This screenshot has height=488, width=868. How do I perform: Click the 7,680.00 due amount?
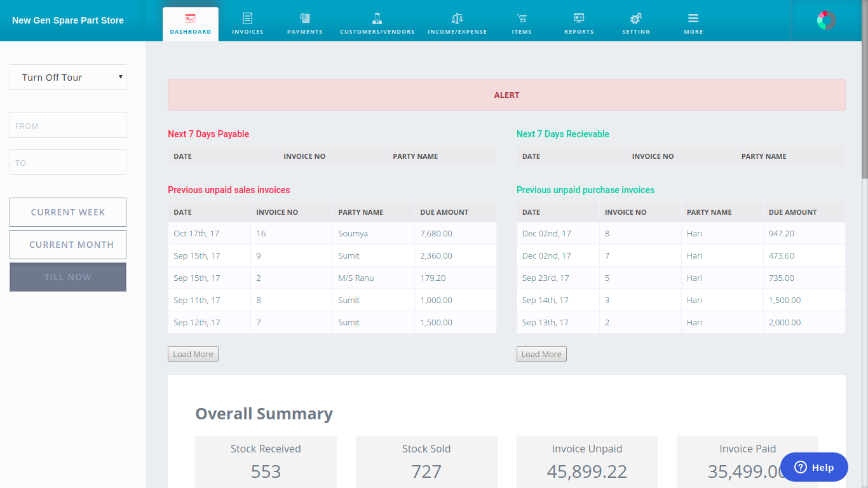tap(436, 233)
